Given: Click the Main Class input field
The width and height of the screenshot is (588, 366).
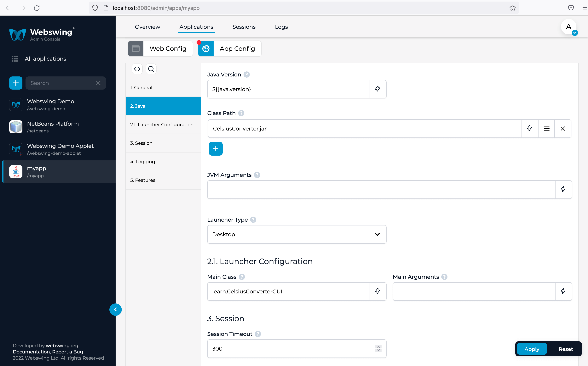Looking at the screenshot, I should (x=288, y=291).
